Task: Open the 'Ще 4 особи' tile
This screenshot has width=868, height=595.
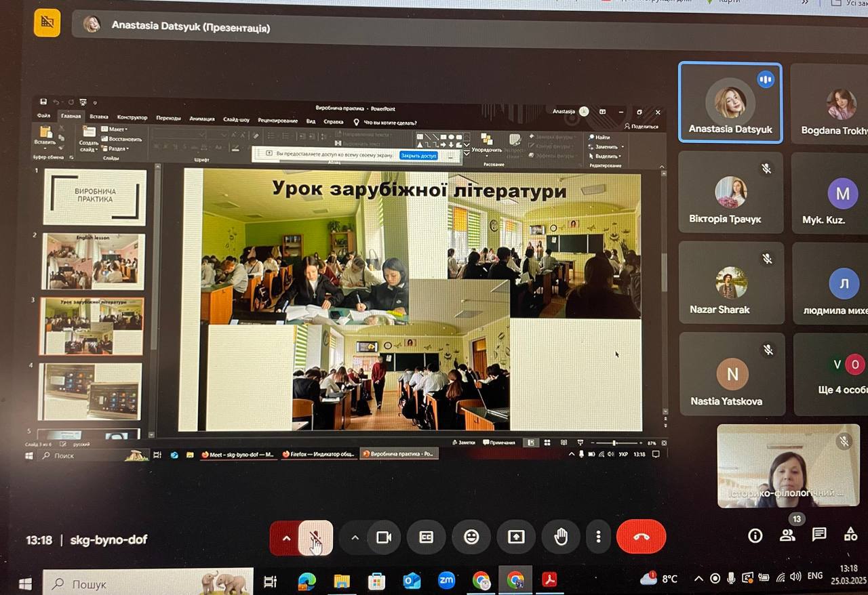Action: point(831,374)
